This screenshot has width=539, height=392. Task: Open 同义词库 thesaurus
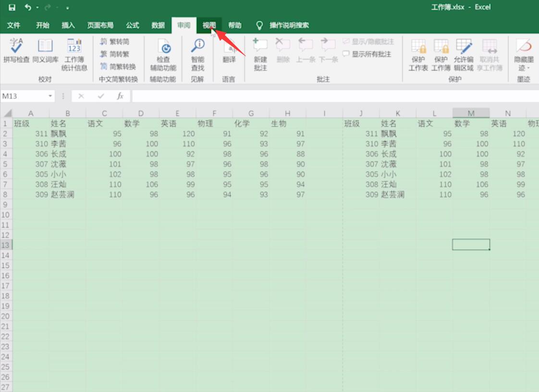45,50
